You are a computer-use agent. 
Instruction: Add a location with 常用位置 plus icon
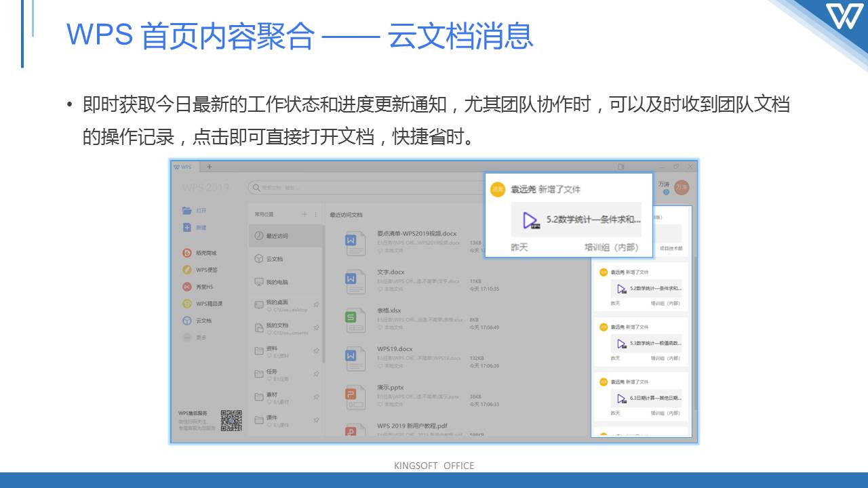(304, 214)
